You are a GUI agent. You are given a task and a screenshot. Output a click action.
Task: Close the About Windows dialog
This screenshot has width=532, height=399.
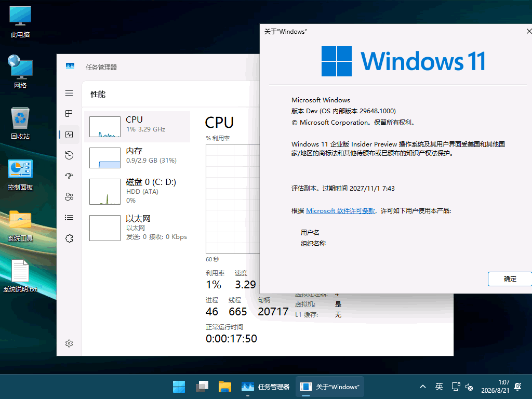tap(528, 31)
